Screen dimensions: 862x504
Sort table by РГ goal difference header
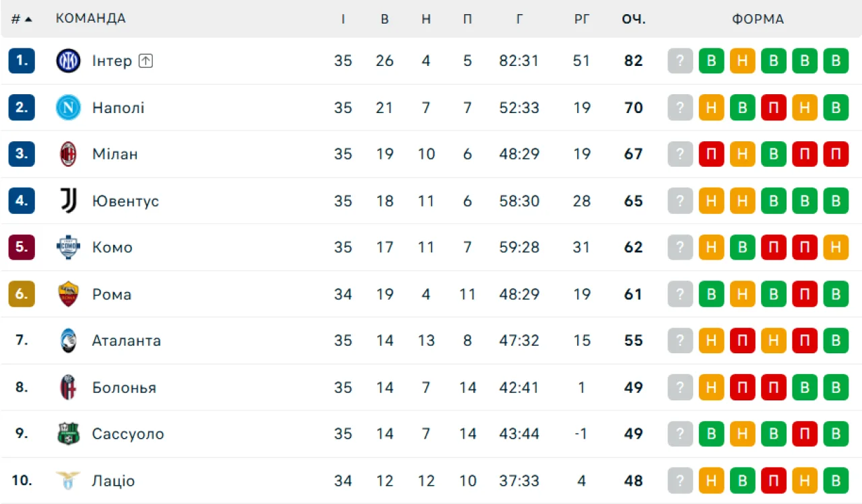click(x=582, y=20)
